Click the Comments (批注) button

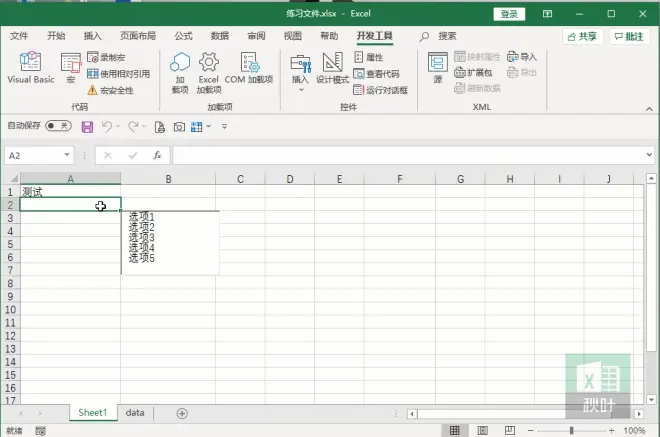pyautogui.click(x=629, y=37)
